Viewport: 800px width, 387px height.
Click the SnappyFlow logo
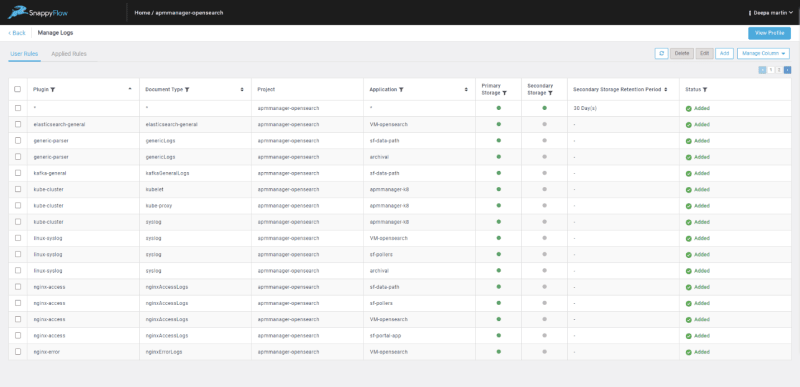(x=38, y=12)
